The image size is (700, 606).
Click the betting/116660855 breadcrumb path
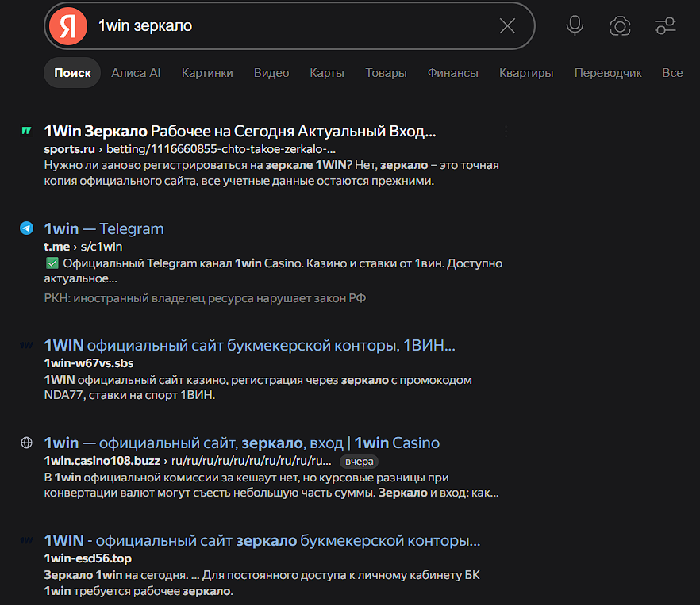click(x=221, y=149)
